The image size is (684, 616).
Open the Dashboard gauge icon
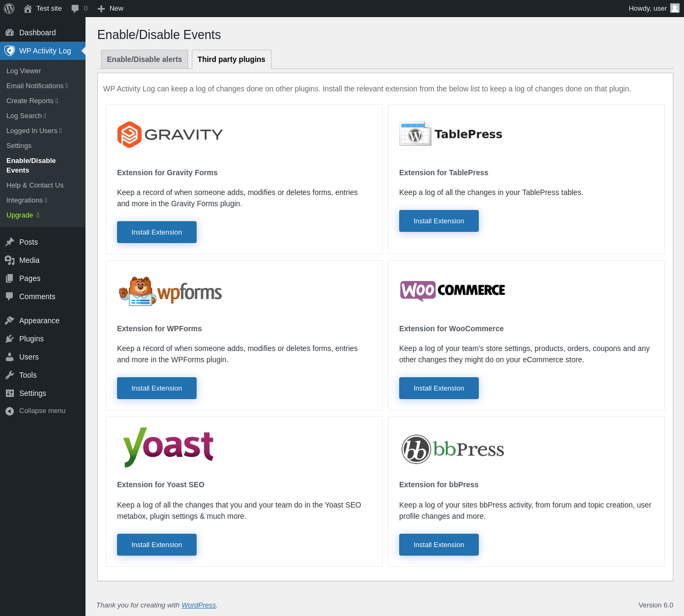[x=10, y=33]
